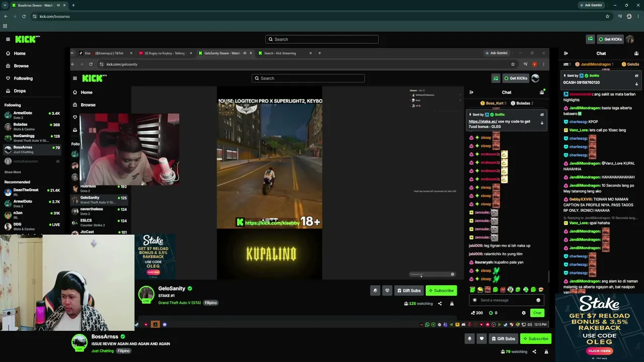Go back in the outer browser
The image size is (644, 362).
pos(6,16)
